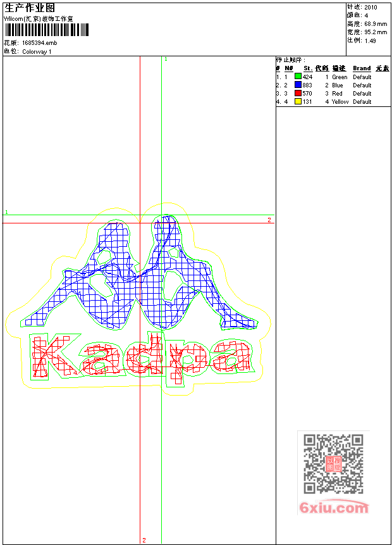
Task: Click 'Default' brand in the Yellow row
Action: 362,101
